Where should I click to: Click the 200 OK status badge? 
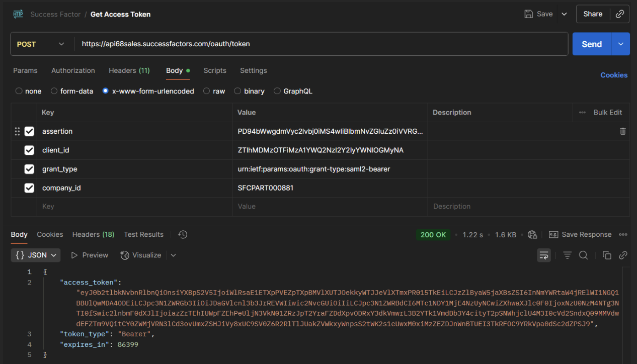pos(434,235)
